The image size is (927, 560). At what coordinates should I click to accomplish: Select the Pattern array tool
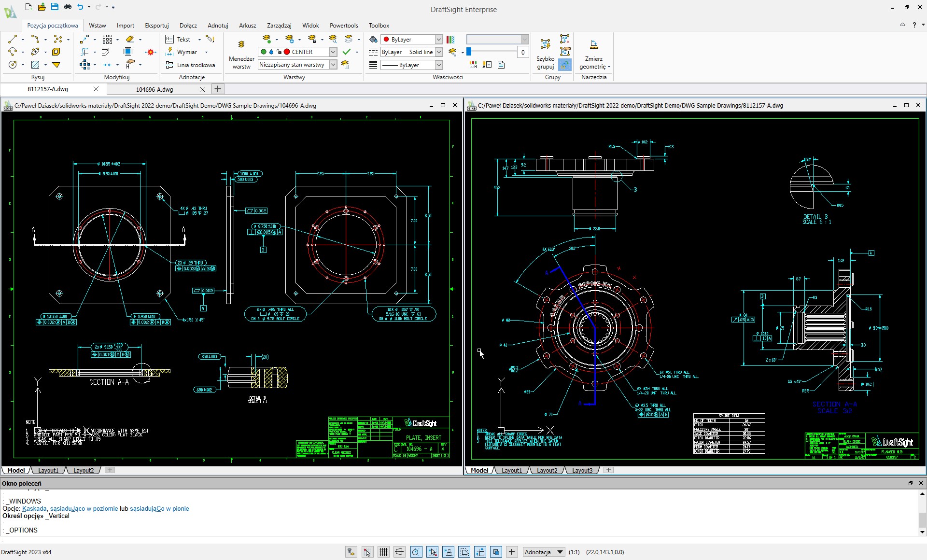click(x=107, y=39)
